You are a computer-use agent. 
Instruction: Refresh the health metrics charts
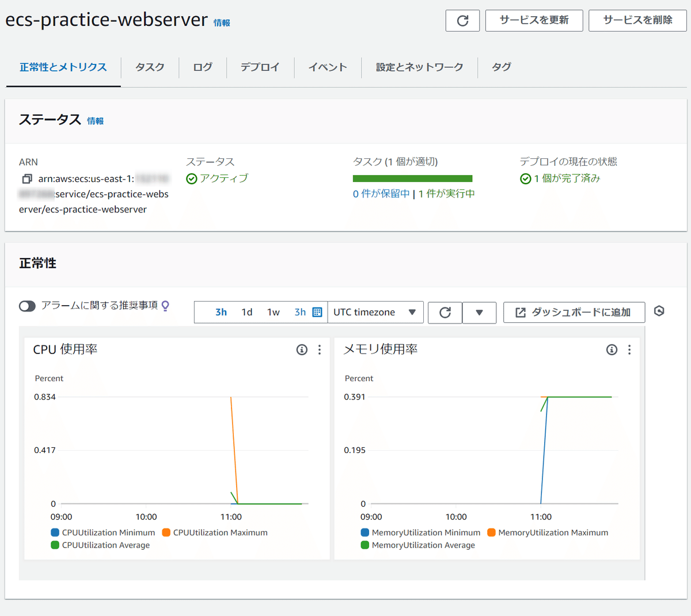(x=445, y=313)
